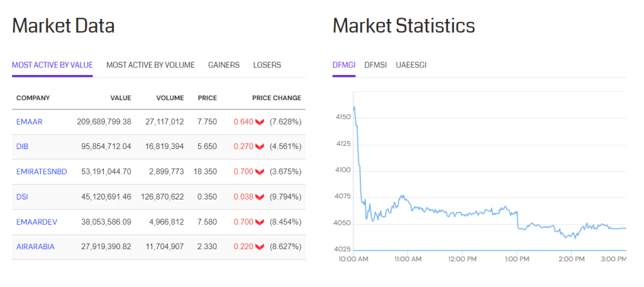Select the DFMGI index tab

click(344, 65)
